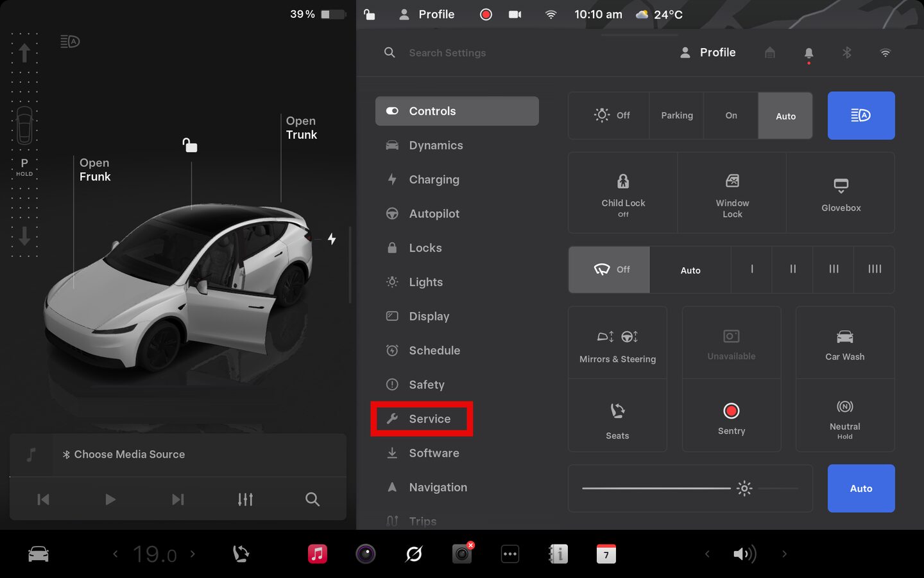924x578 pixels.
Task: Set headlights to Parking mode
Action: point(676,116)
